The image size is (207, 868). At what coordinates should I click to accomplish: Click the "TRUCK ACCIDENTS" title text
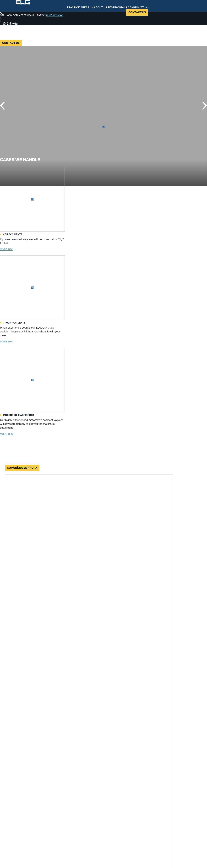(14, 323)
